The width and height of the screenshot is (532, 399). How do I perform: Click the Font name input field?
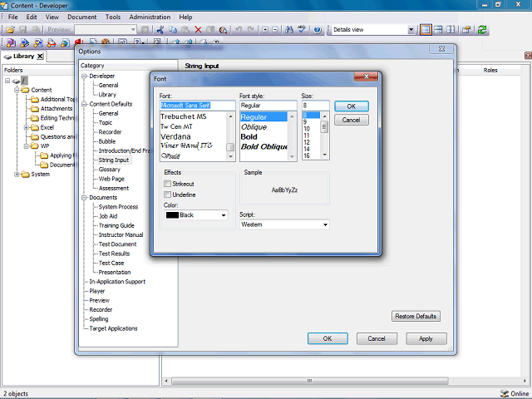[198, 106]
